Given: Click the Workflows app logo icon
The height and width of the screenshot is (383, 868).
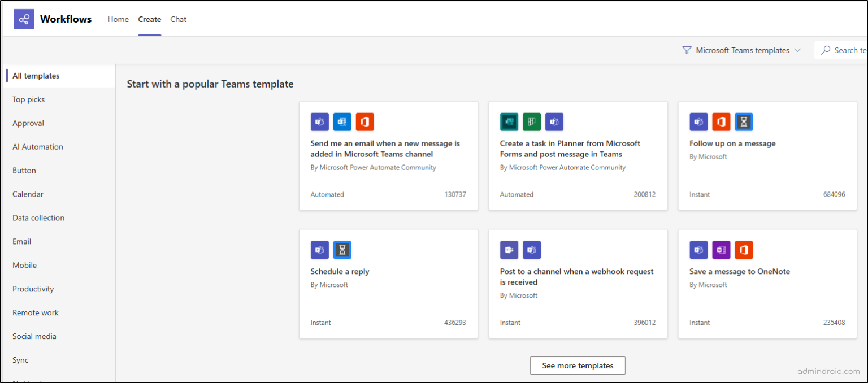Looking at the screenshot, I should tap(24, 19).
